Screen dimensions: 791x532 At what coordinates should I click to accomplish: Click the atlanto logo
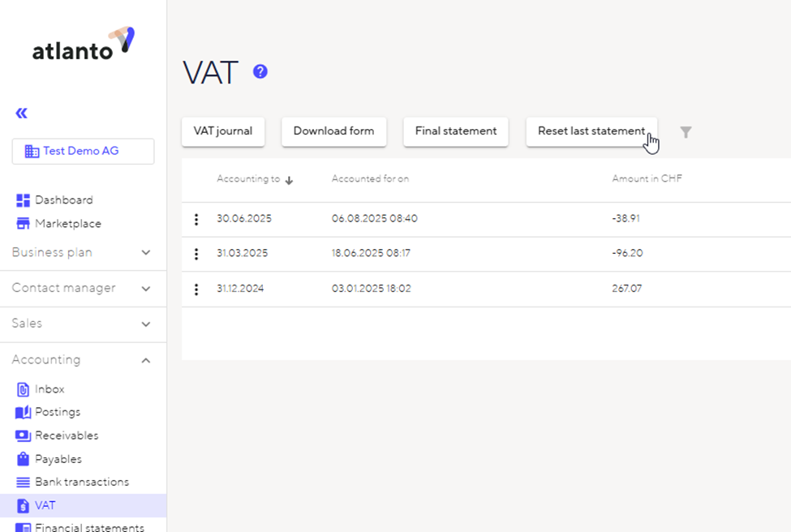pyautogui.click(x=83, y=45)
